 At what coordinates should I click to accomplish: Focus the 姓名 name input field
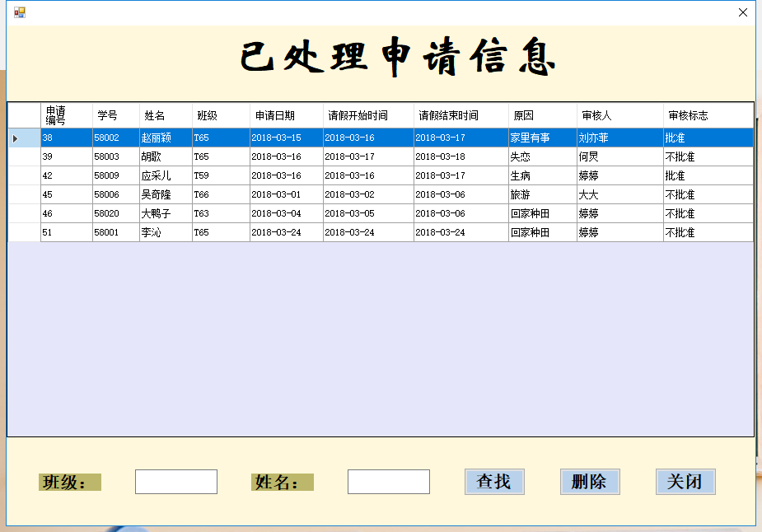coord(389,482)
